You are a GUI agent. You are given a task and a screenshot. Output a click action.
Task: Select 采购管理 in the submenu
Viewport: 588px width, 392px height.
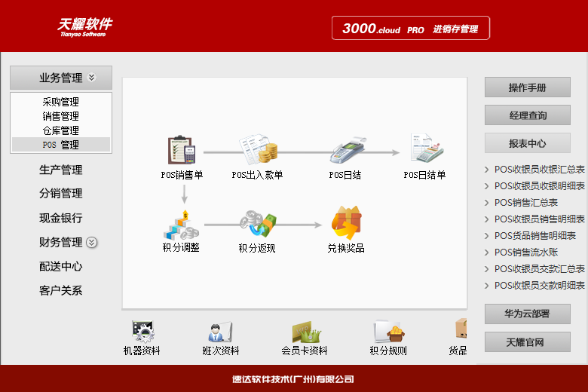pyautogui.click(x=61, y=102)
